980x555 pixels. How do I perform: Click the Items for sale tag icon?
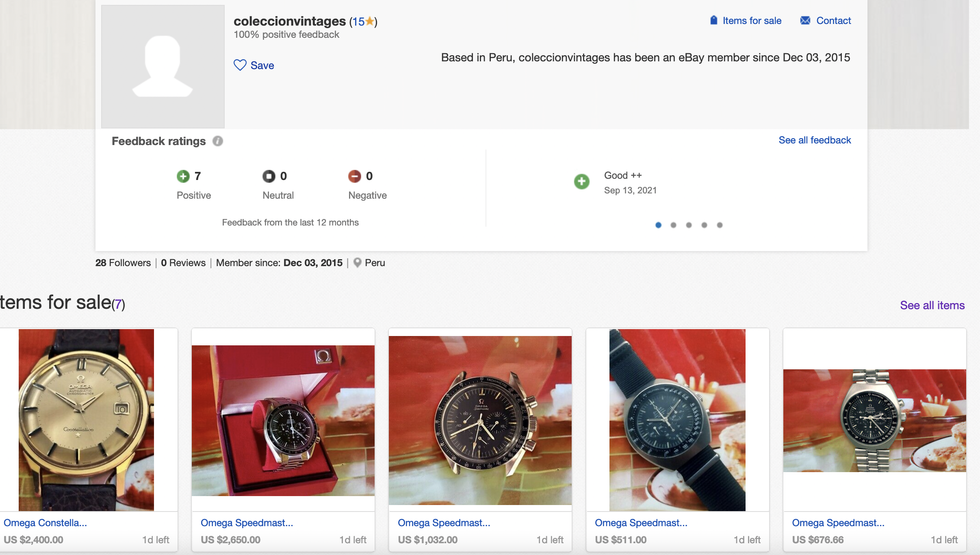click(x=713, y=20)
